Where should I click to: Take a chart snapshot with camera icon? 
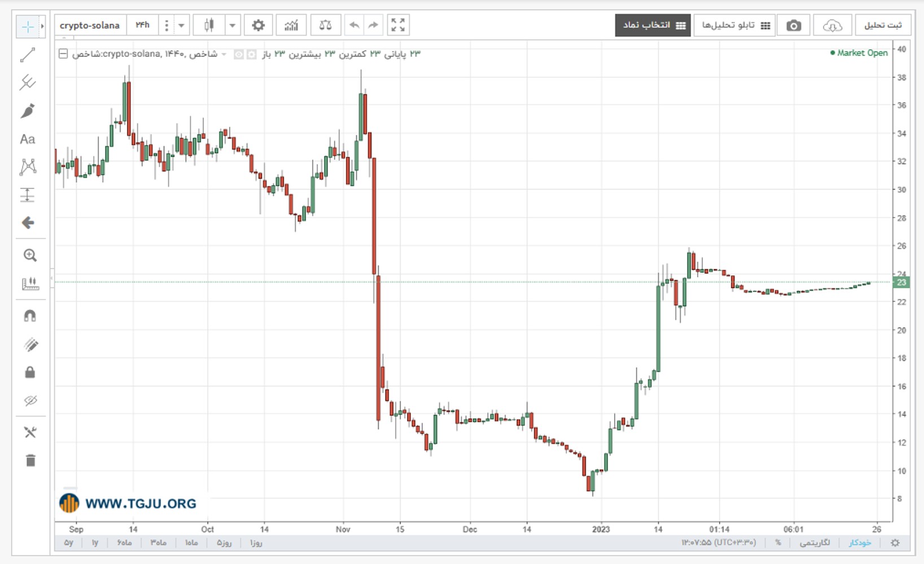[794, 25]
